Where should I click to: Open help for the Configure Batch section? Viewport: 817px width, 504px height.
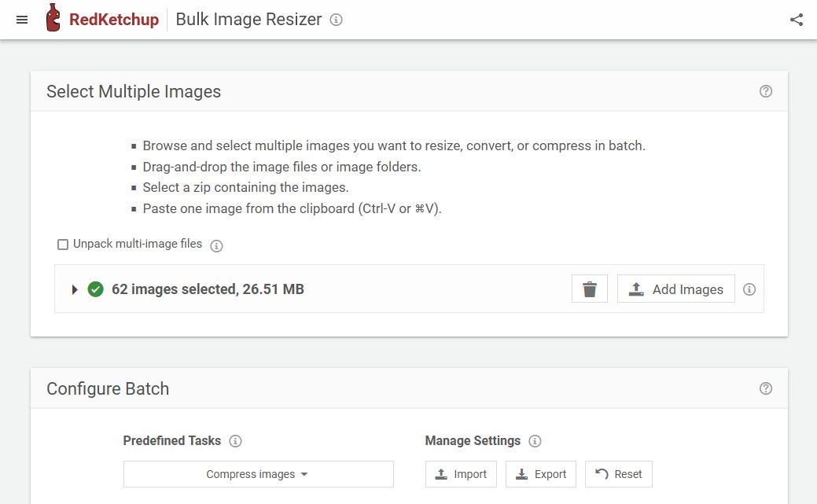click(765, 388)
